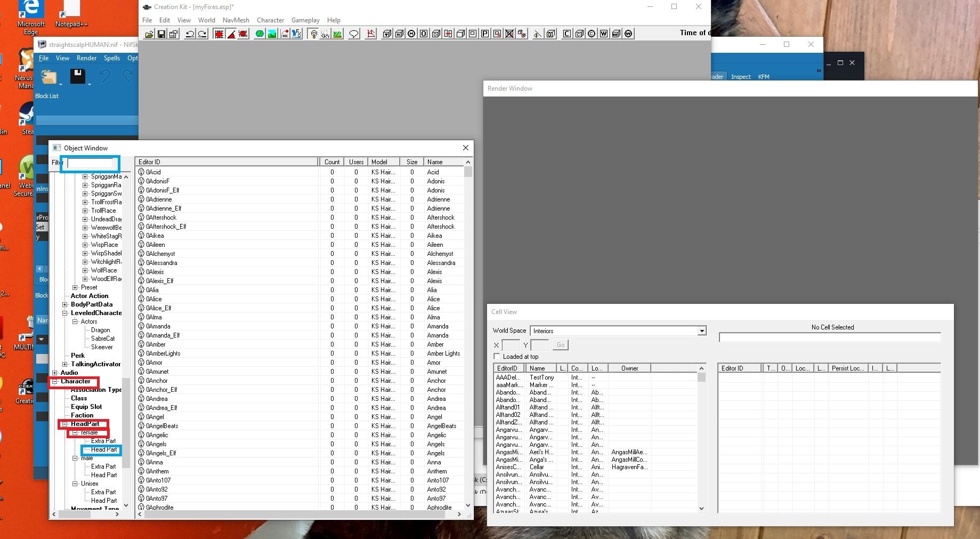Click the Save floppy icon in Creation Kit
The width and height of the screenshot is (980, 539).
point(161,34)
